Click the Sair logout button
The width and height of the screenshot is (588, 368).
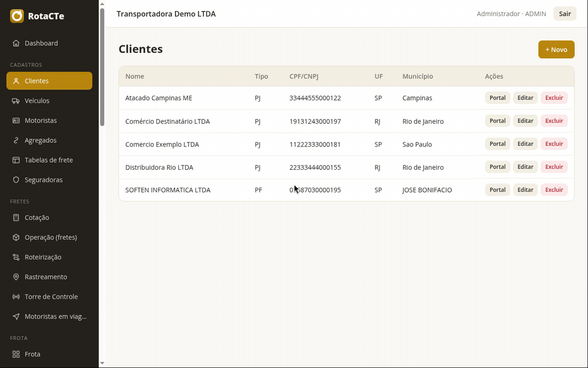565,14
